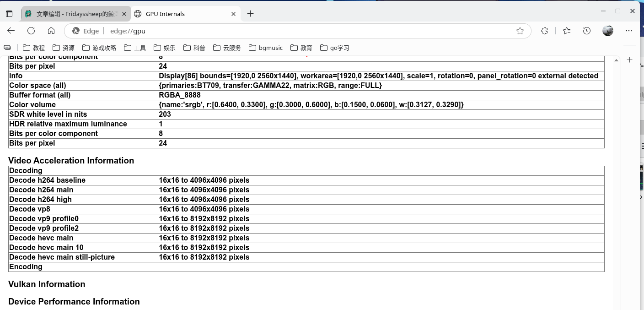Image resolution: width=644 pixels, height=310 pixels.
Task: Open the Favorites list icon
Action: point(567,31)
